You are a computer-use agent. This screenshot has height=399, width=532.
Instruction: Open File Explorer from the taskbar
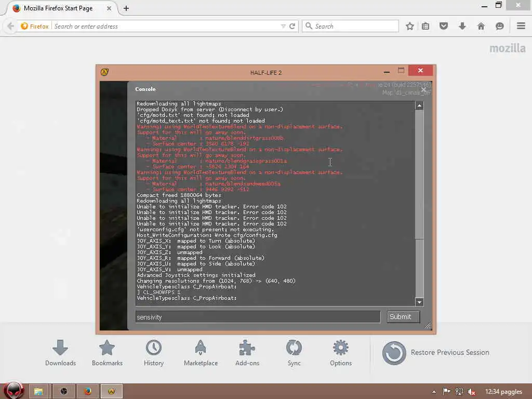[38, 392]
